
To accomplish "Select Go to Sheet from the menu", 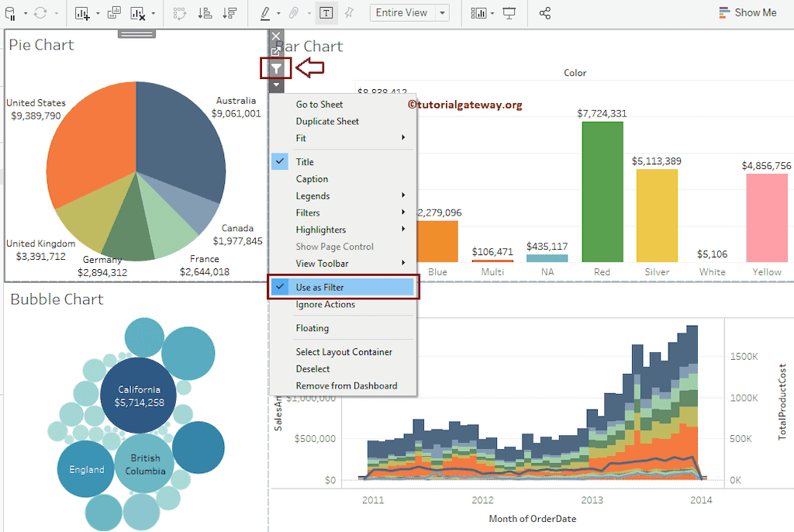I will (x=319, y=104).
